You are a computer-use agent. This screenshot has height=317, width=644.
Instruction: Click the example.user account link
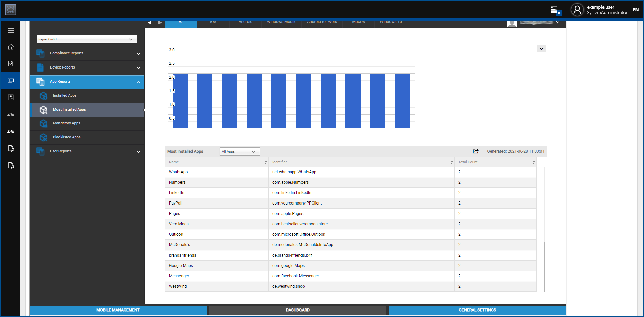(x=600, y=7)
